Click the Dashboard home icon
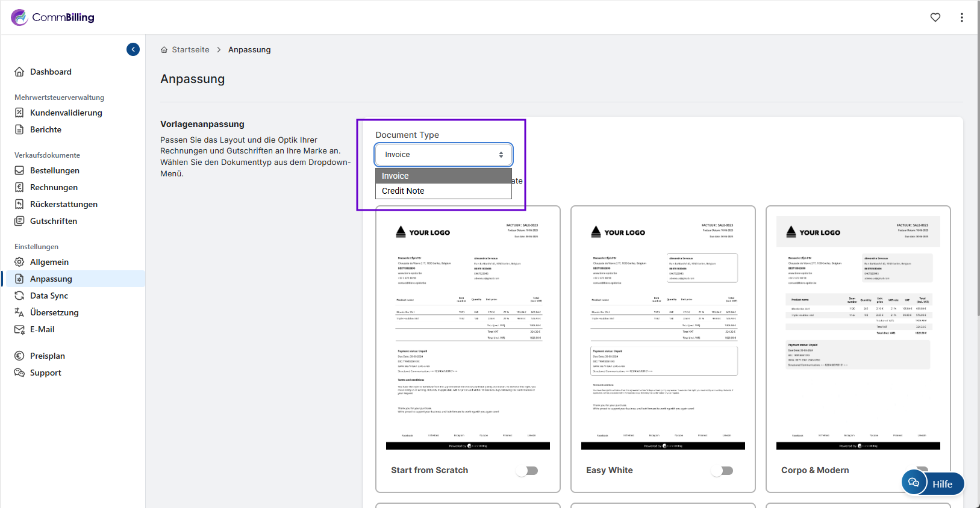This screenshot has width=980, height=508. click(x=19, y=72)
